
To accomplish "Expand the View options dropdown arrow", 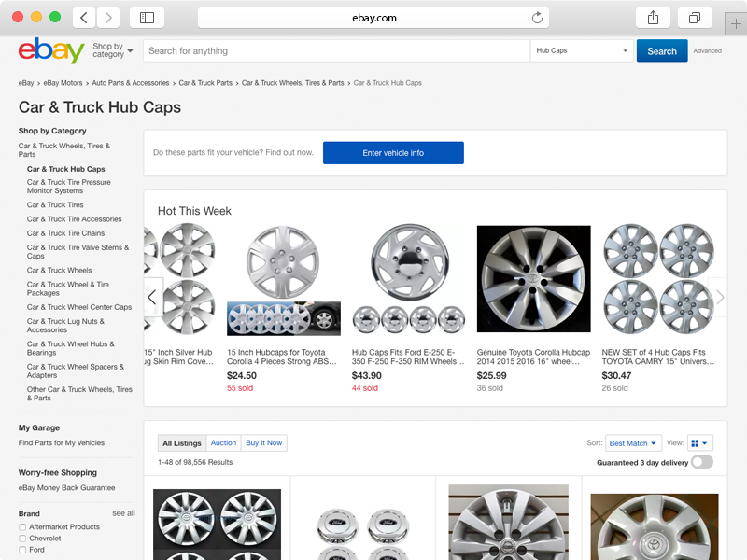I will point(705,443).
